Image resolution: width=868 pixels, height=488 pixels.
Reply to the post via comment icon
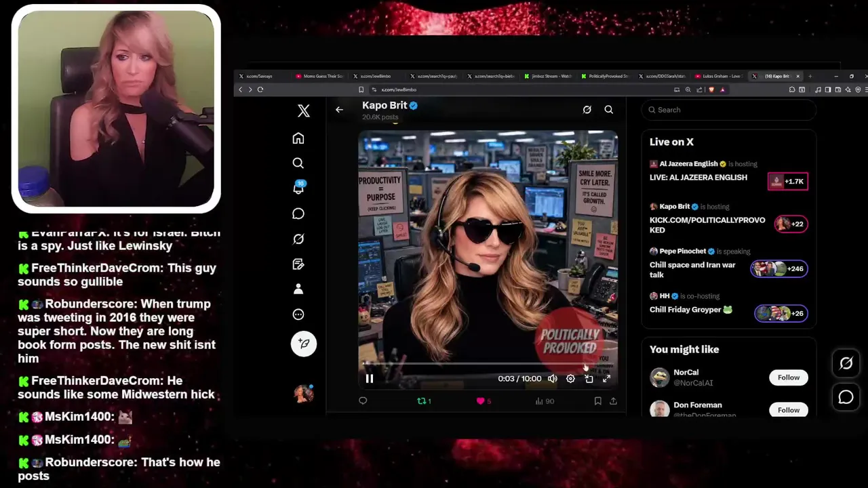(363, 401)
